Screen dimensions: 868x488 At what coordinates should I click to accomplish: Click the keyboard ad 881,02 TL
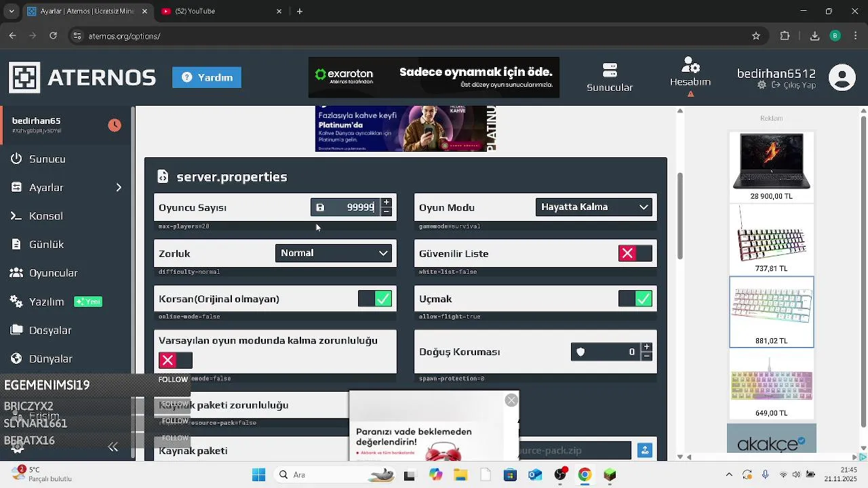772,312
